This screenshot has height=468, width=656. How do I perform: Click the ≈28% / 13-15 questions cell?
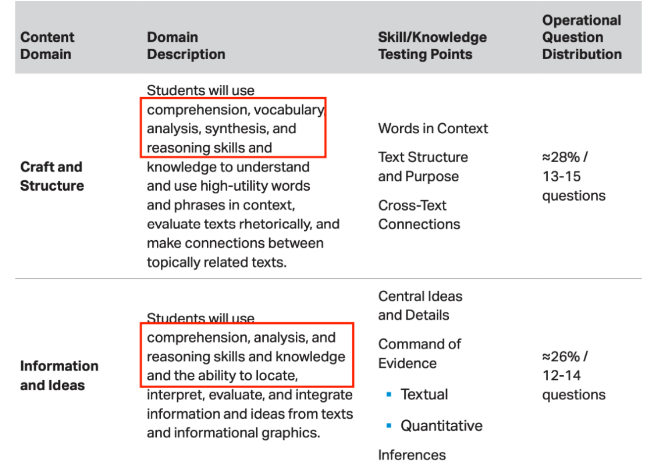click(x=574, y=176)
